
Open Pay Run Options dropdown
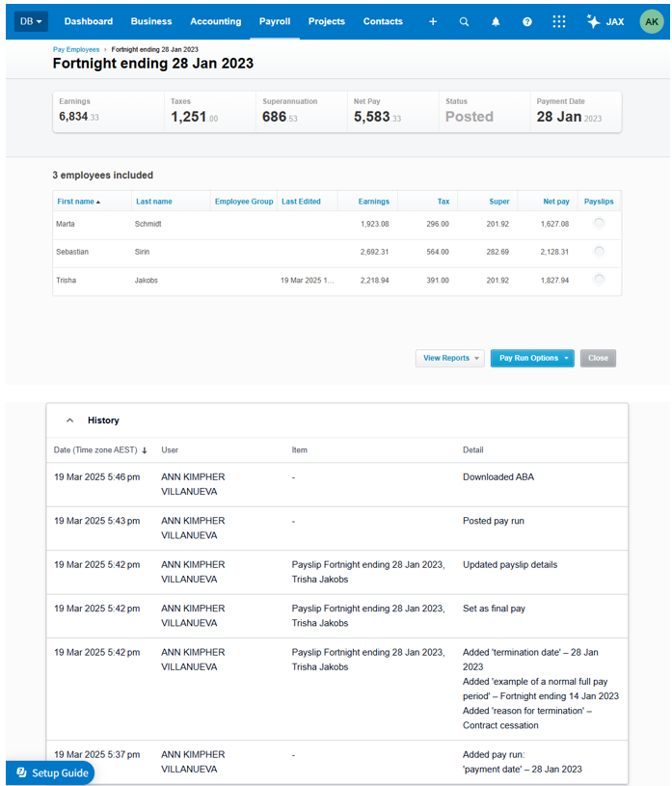coord(532,358)
